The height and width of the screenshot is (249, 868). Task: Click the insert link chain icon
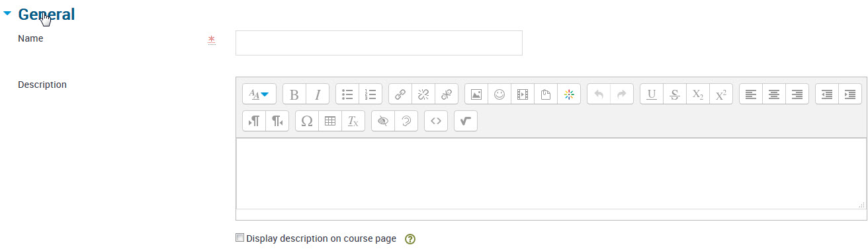point(400,94)
